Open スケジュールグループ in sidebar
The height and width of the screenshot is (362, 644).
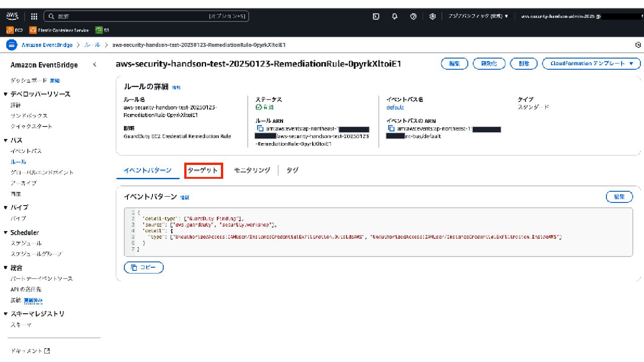point(37,254)
